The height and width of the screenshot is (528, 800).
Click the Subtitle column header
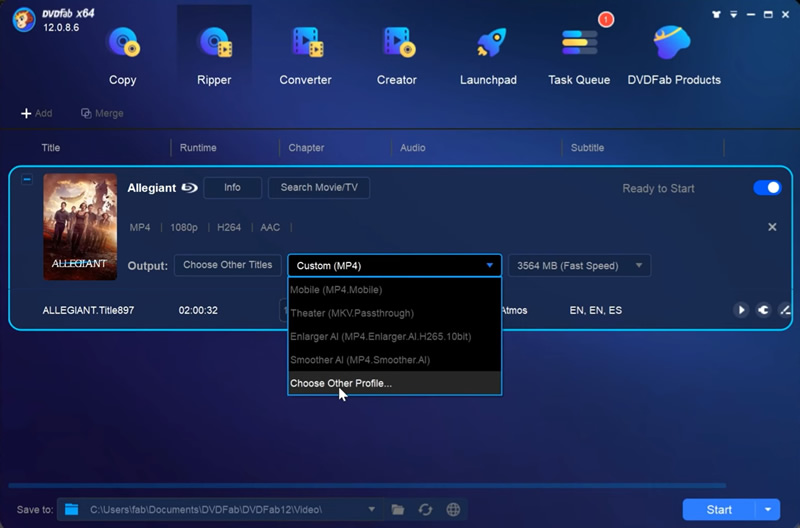click(587, 148)
